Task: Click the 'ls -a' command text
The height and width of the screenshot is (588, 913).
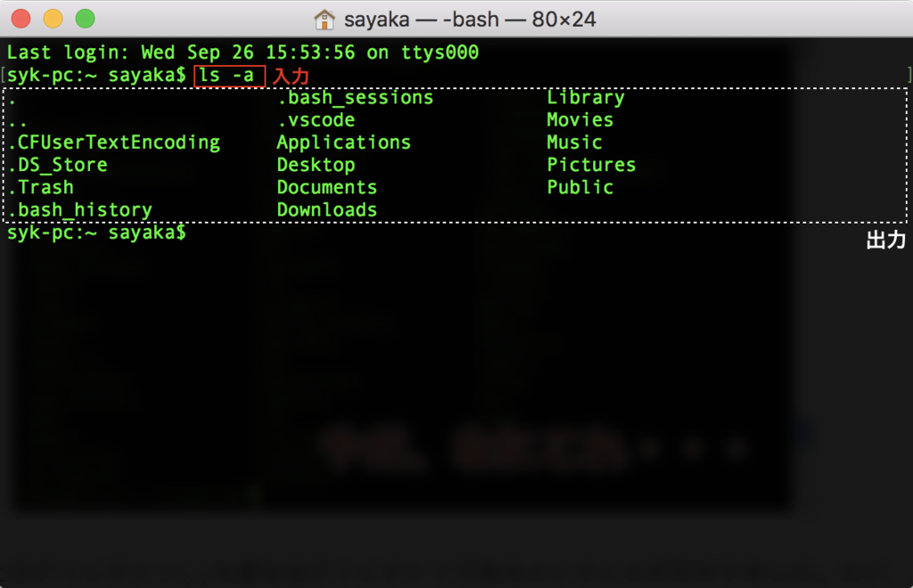Action: tap(226, 76)
